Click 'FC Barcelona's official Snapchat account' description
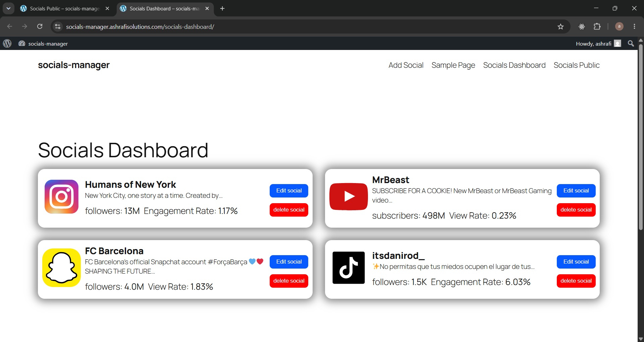Image resolution: width=644 pixels, height=342 pixels. pos(174,267)
